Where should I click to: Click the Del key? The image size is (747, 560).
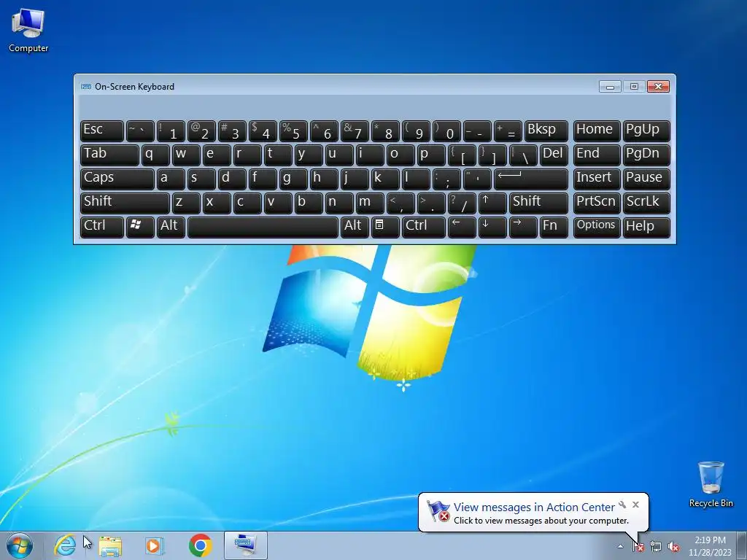tap(554, 155)
